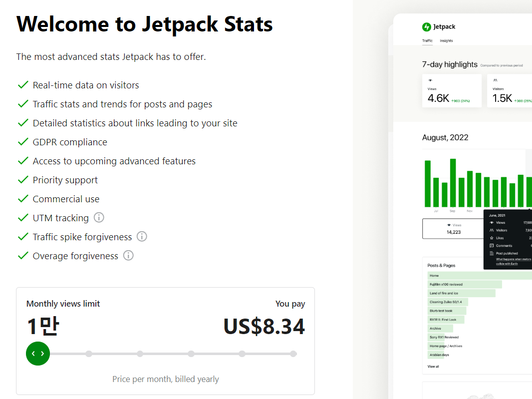This screenshot has width=532, height=399.
Task: Click the Jetpack lightning logo icon
Action: 427,27
